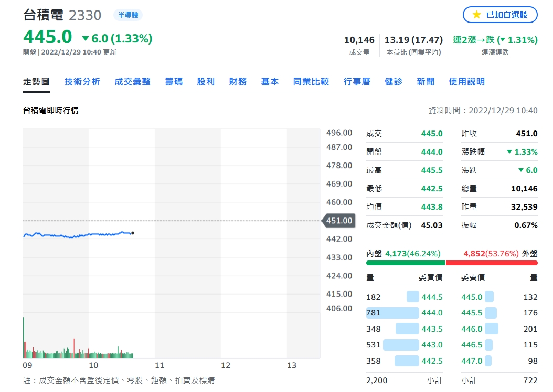Click the 內盤 4,173(46.24%) figure
This screenshot has height=392, width=553.
click(x=412, y=254)
